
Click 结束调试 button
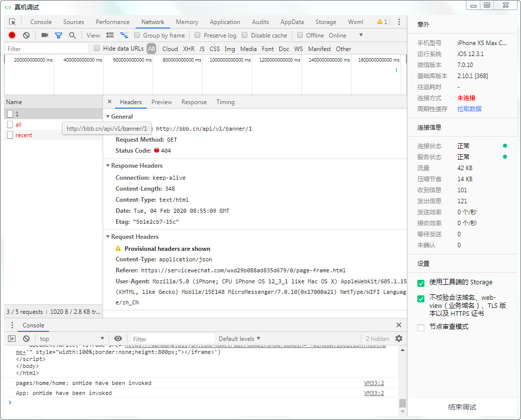[x=462, y=407]
